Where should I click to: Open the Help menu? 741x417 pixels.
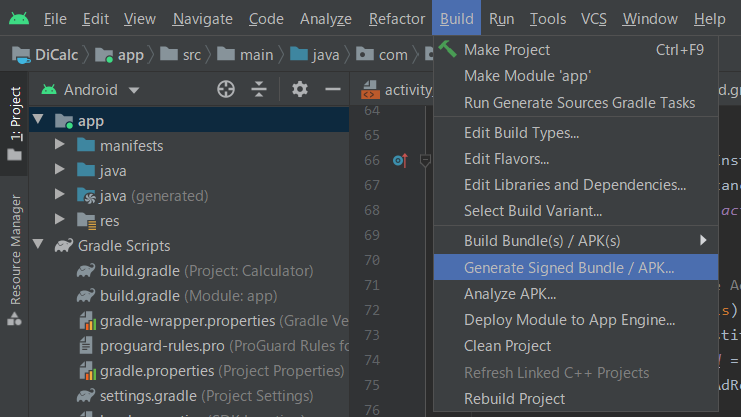pyautogui.click(x=709, y=19)
